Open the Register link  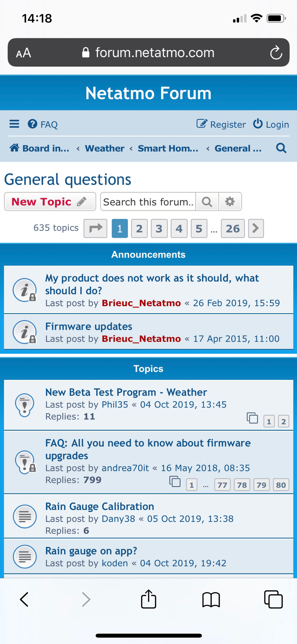coord(221,125)
